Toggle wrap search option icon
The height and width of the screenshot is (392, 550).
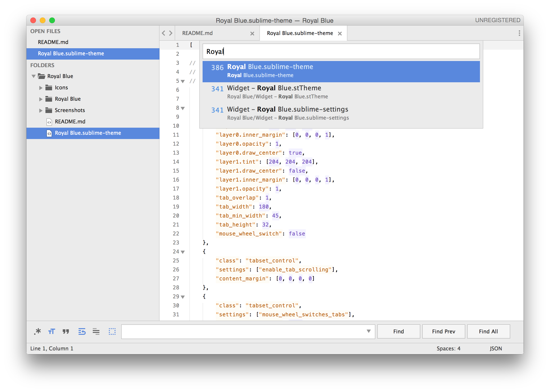(82, 331)
